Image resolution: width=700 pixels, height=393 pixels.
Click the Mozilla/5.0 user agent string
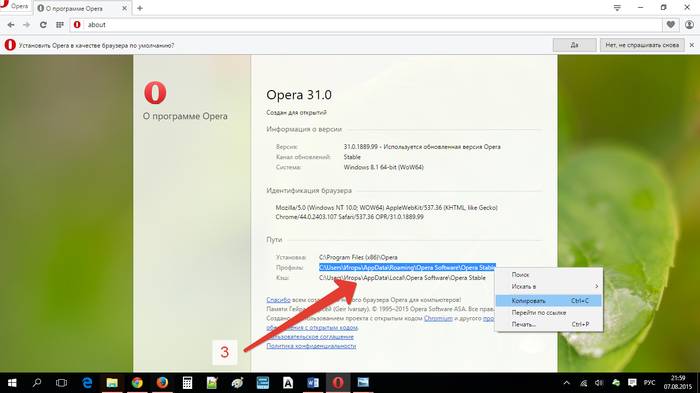click(387, 212)
